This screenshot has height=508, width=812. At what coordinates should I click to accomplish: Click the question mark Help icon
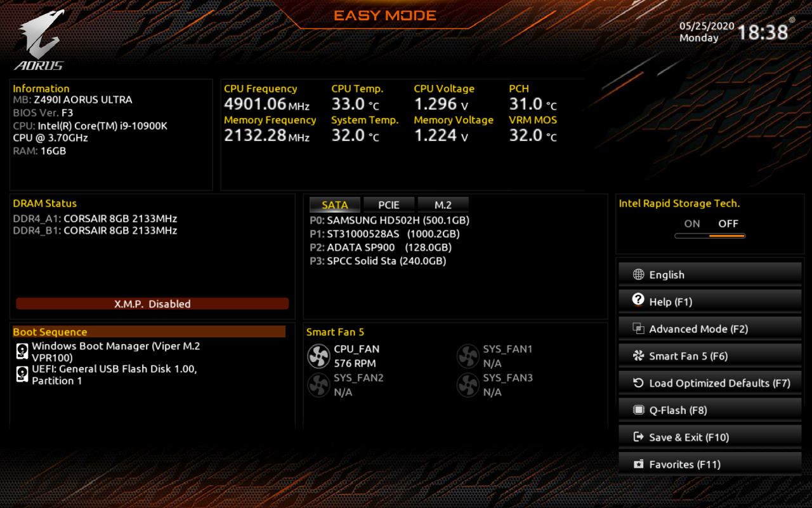tap(638, 300)
